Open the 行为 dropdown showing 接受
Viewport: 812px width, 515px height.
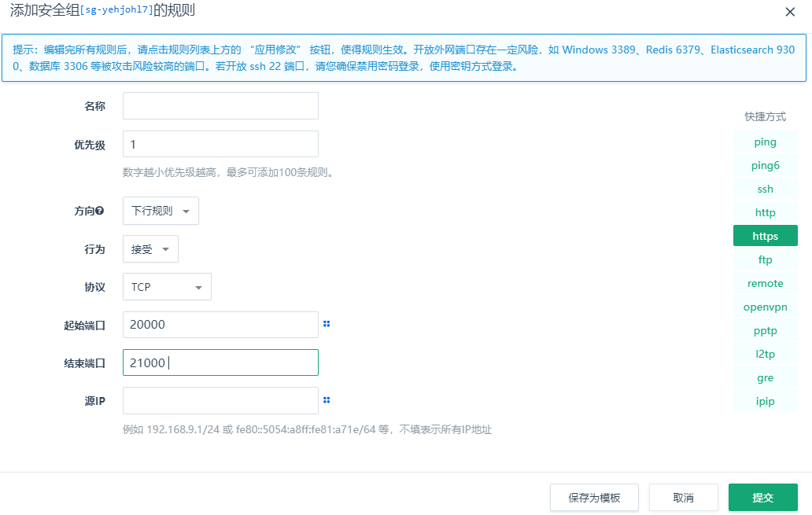149,248
